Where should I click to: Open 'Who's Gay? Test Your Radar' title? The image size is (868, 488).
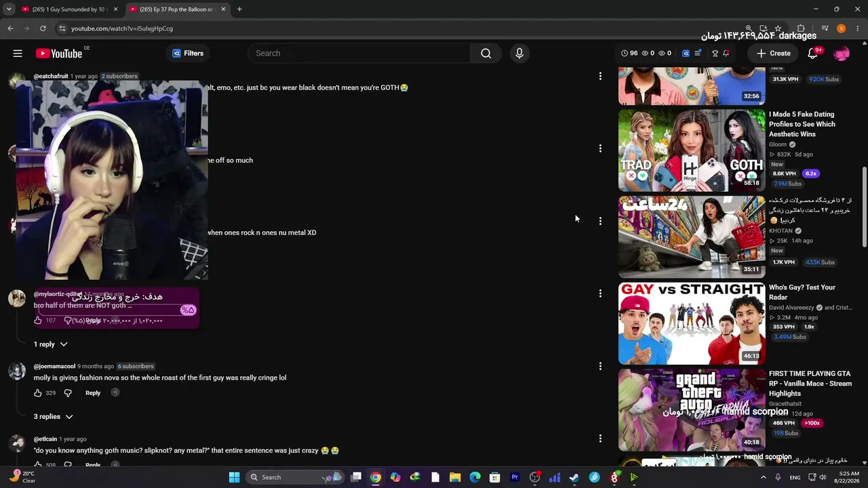[x=802, y=292]
